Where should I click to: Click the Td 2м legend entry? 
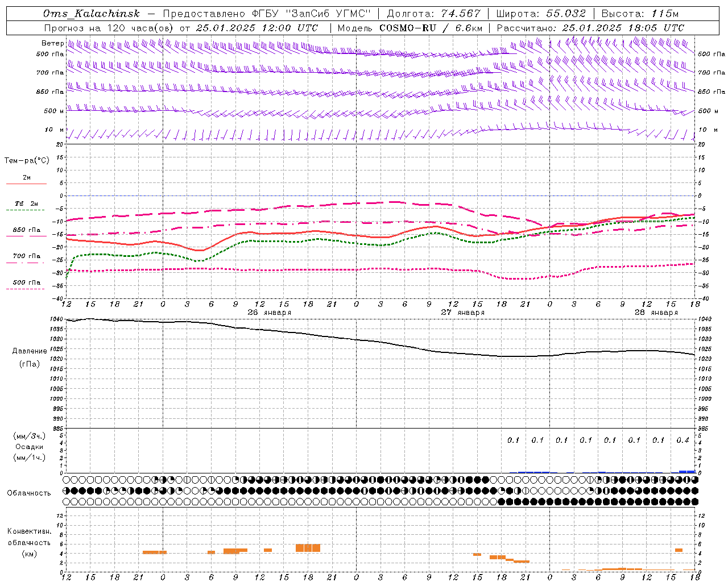click(27, 203)
